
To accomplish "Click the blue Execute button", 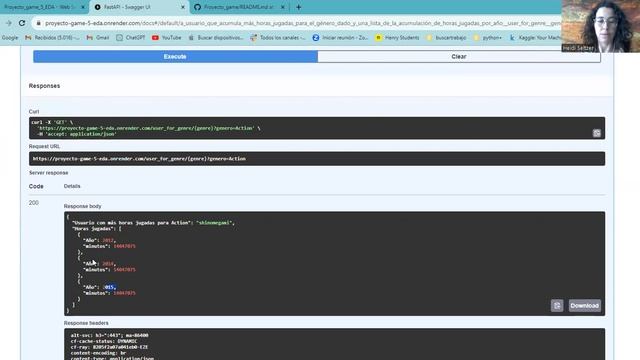I will [x=175, y=56].
